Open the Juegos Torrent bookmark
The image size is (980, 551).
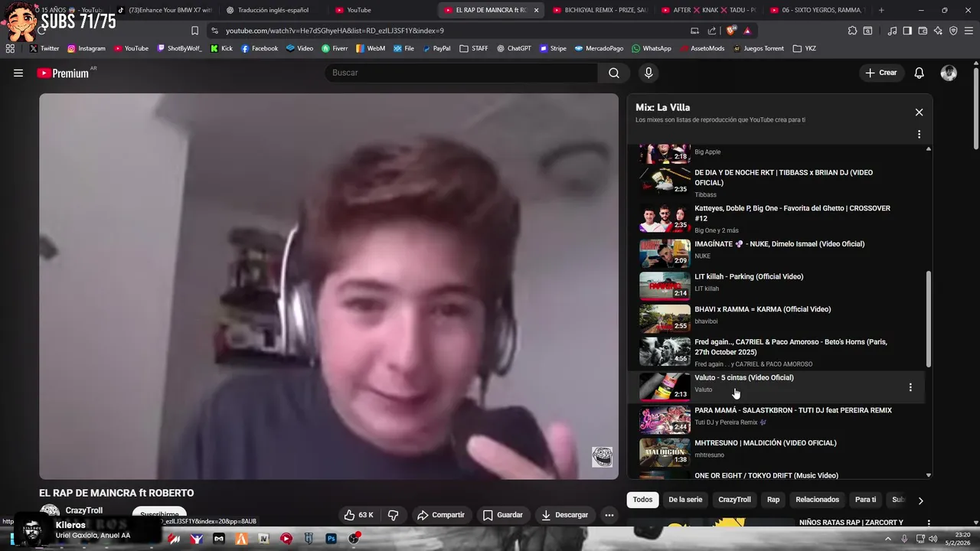[x=759, y=48]
